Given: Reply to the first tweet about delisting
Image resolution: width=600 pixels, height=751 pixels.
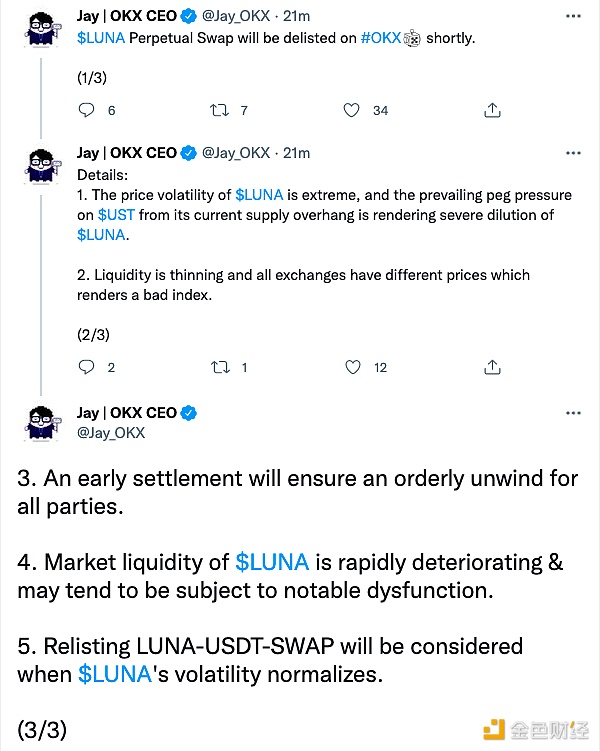Looking at the screenshot, I should [x=86, y=110].
